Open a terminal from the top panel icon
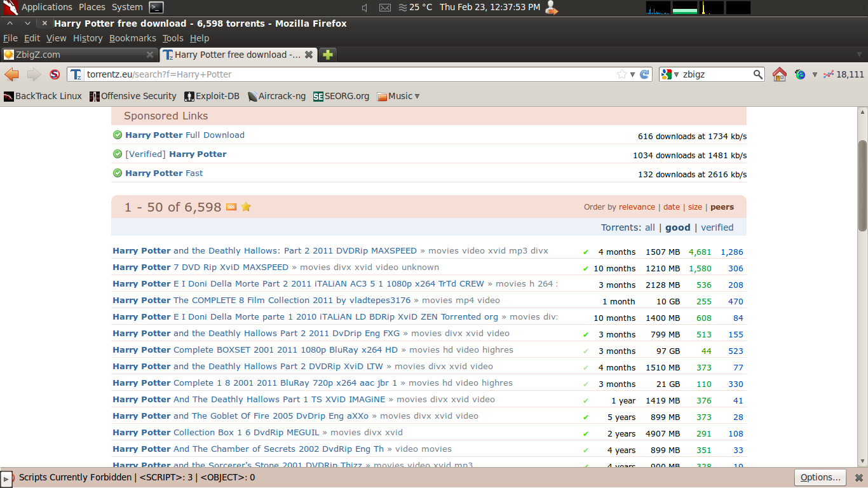868x488 pixels. pyautogui.click(x=156, y=7)
